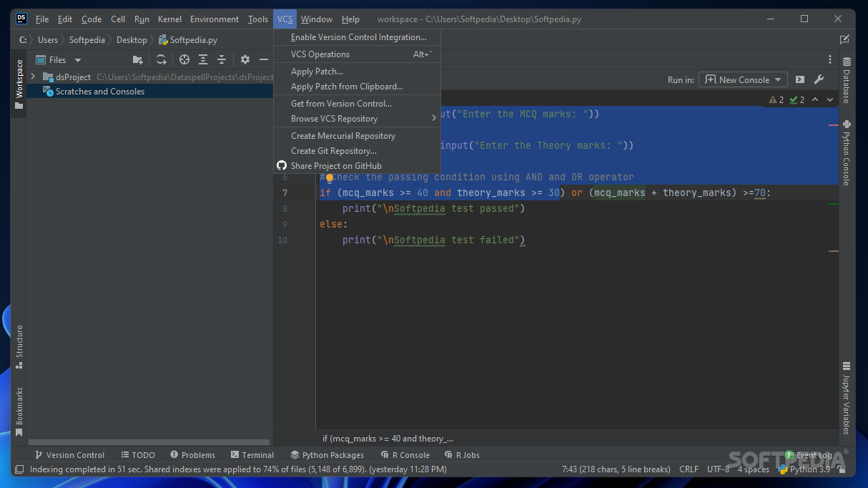The image size is (868, 488).
Task: Click CRLF line separator selector
Action: [x=689, y=469]
